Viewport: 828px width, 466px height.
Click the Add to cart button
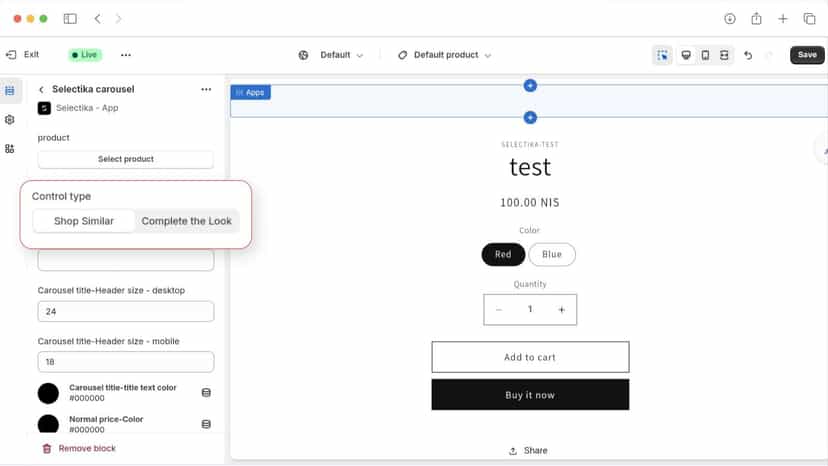coord(530,357)
